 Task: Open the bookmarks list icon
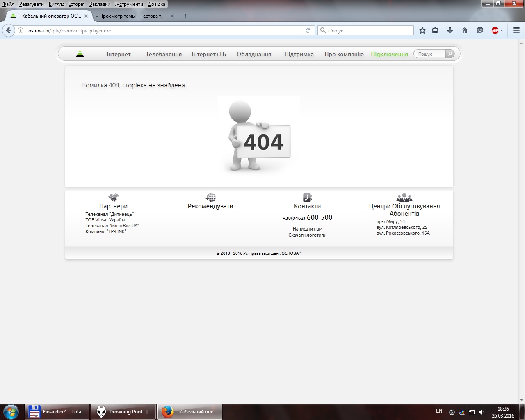[436, 30]
